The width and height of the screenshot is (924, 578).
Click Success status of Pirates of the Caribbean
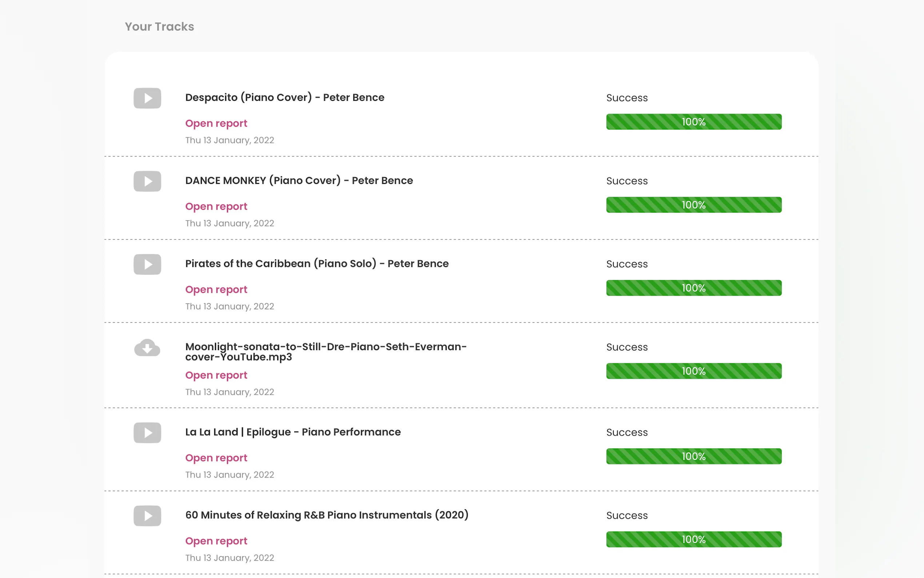tap(627, 264)
